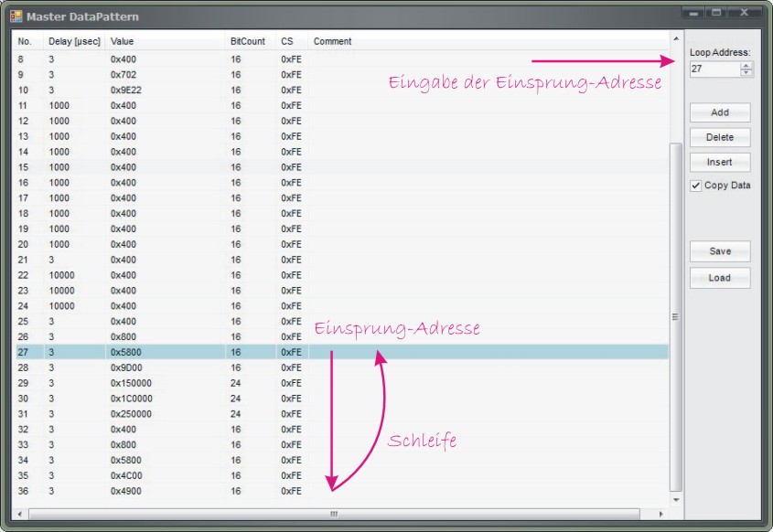Click vertical scrollbar up arrow

tap(676, 38)
